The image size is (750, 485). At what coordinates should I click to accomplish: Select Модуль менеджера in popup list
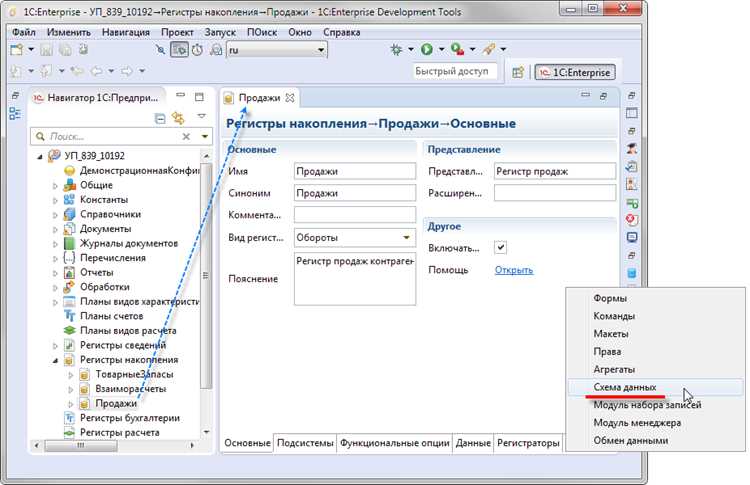655,422
